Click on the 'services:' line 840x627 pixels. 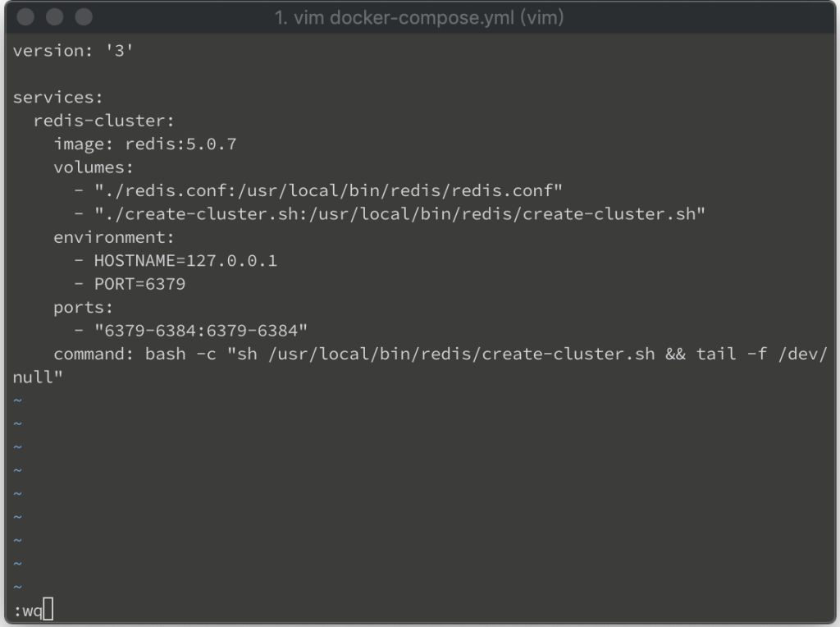(x=57, y=97)
